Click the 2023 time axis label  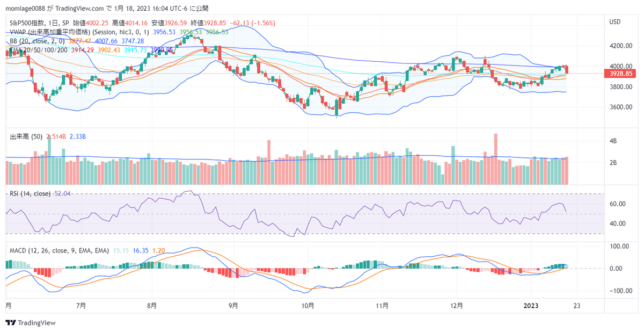(x=531, y=306)
